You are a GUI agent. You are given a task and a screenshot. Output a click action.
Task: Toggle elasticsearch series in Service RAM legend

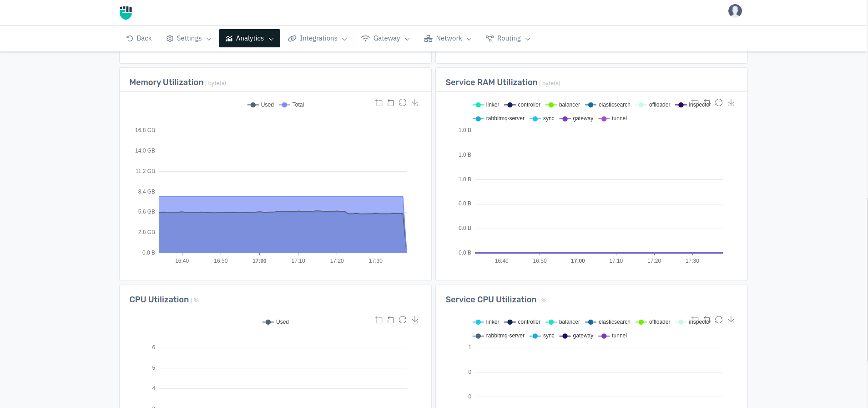[x=608, y=105]
